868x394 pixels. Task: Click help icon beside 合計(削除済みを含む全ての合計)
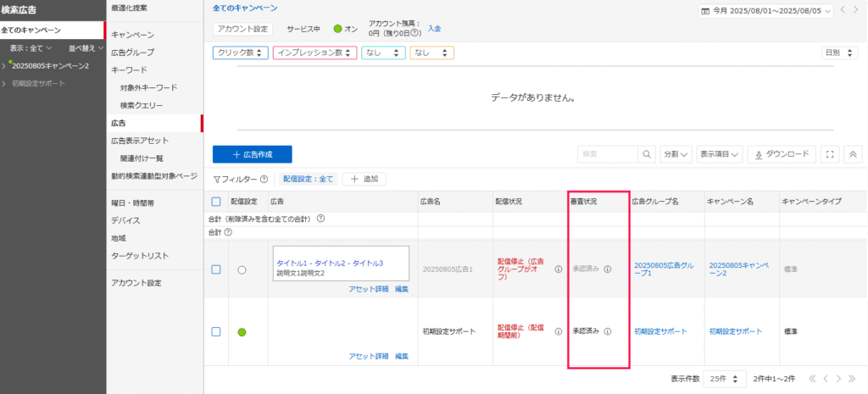(320, 219)
